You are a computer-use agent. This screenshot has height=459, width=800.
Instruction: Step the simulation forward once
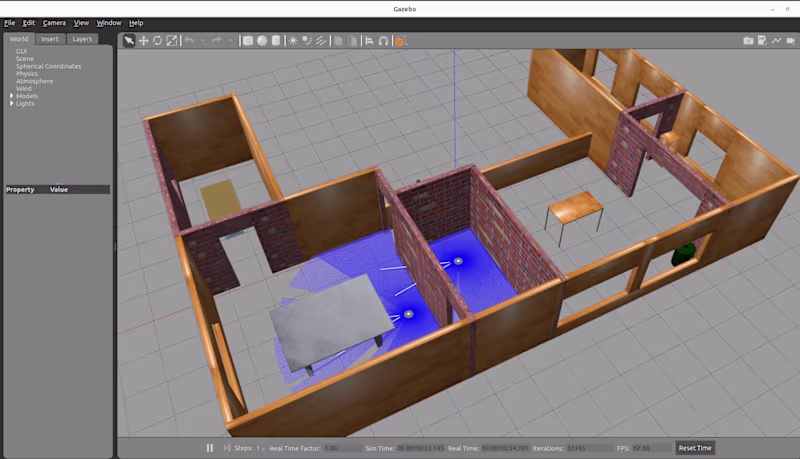click(x=227, y=448)
